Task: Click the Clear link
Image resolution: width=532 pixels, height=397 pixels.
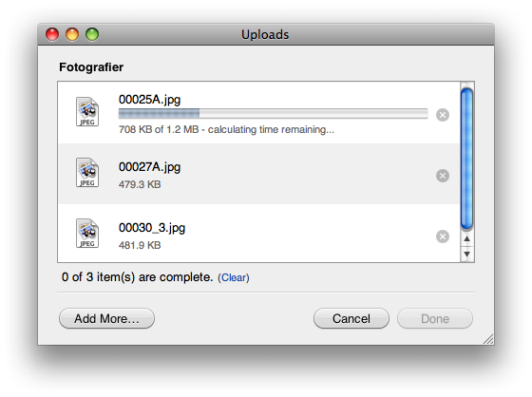Action: (x=234, y=278)
